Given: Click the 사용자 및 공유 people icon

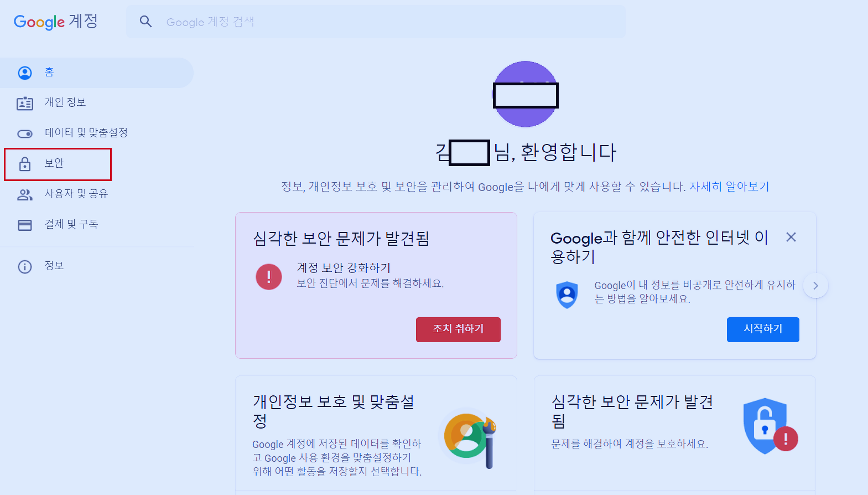Looking at the screenshot, I should click(25, 194).
